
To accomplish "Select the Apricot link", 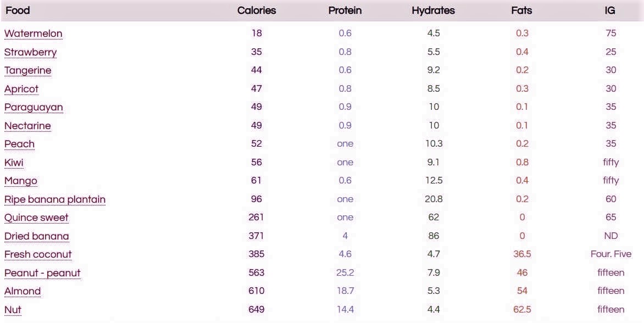I will pyautogui.click(x=21, y=88).
